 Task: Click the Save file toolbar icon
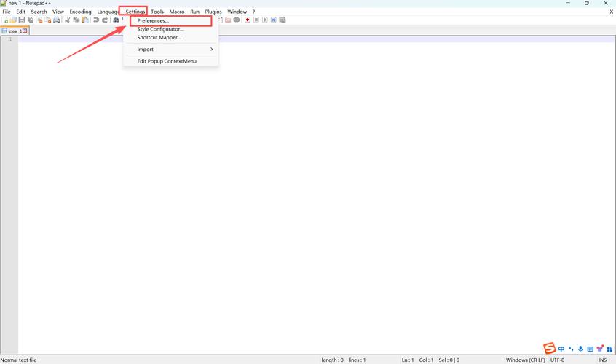click(22, 20)
